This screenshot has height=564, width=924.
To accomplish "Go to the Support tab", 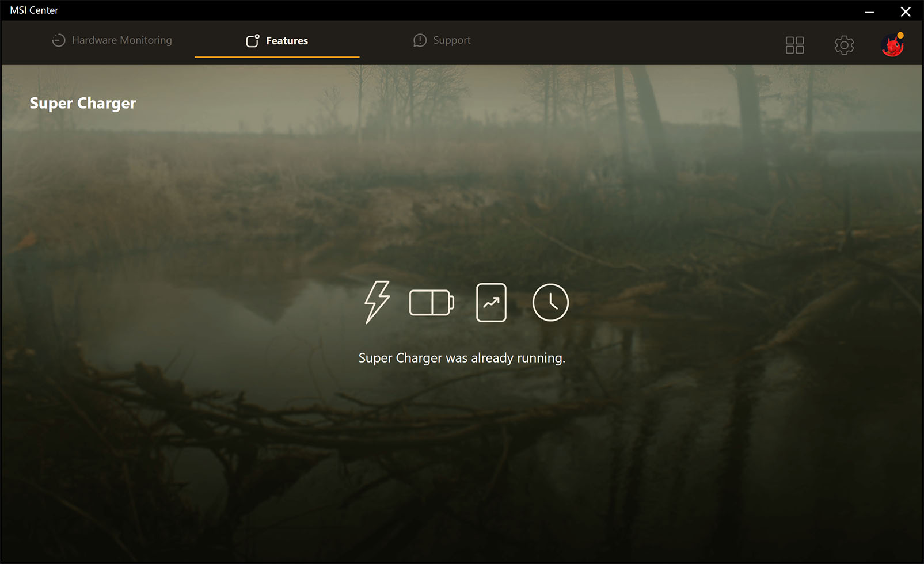I will pyautogui.click(x=451, y=40).
